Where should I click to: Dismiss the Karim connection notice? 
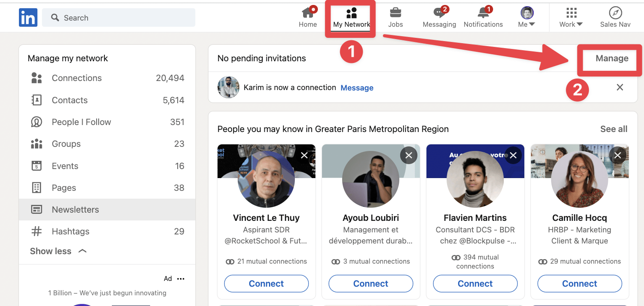coord(620,87)
